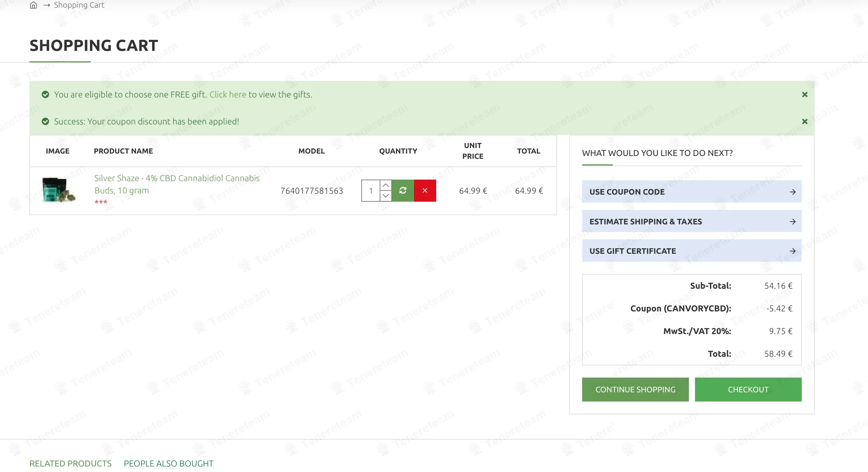
Task: Click the Estimate Shipping arrow icon
Action: pyautogui.click(x=793, y=221)
